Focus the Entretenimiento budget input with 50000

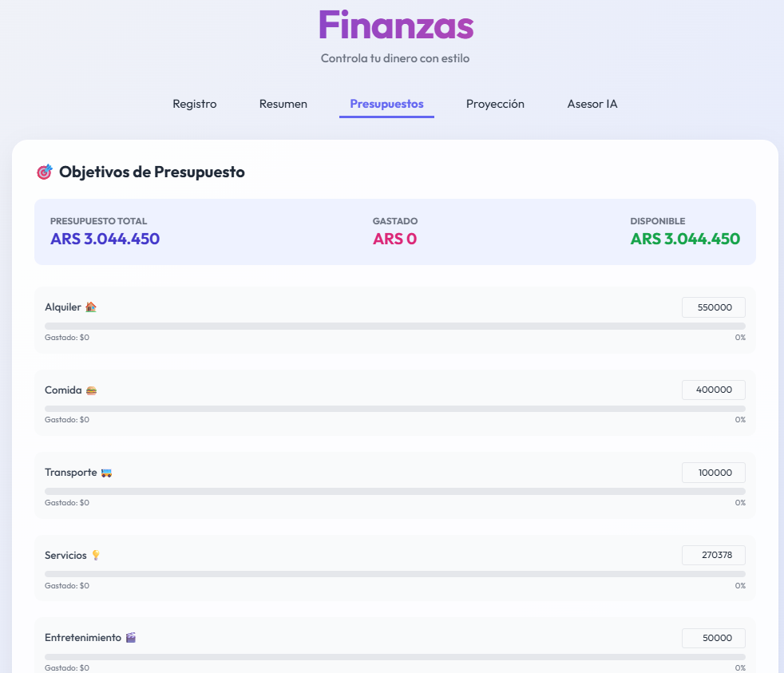pyautogui.click(x=714, y=638)
